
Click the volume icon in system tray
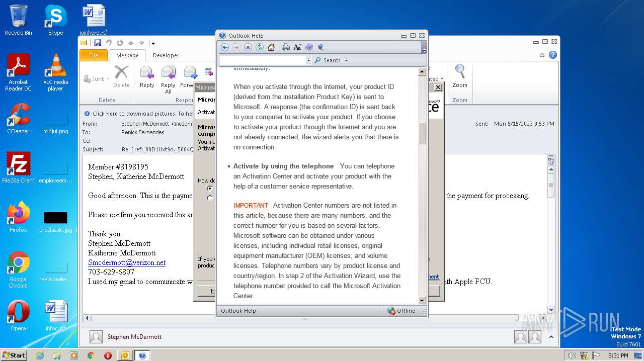[572, 355]
